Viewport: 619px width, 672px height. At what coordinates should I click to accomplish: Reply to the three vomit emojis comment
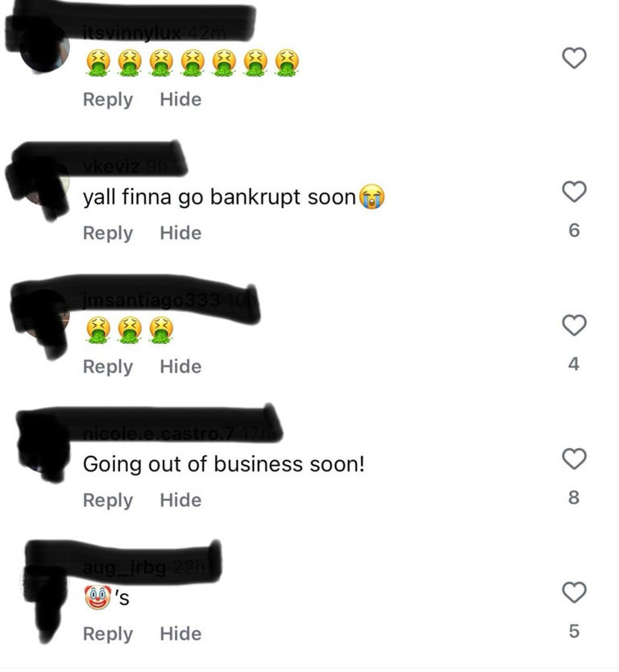pos(107,367)
